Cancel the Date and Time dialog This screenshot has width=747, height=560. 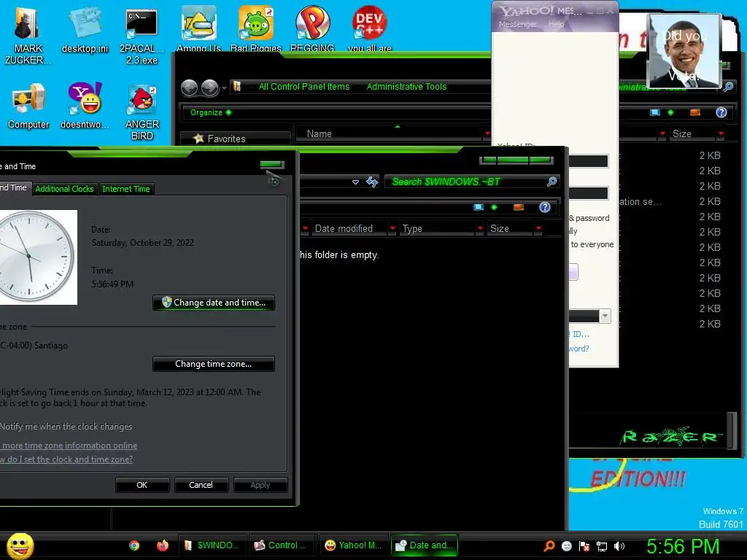(201, 485)
